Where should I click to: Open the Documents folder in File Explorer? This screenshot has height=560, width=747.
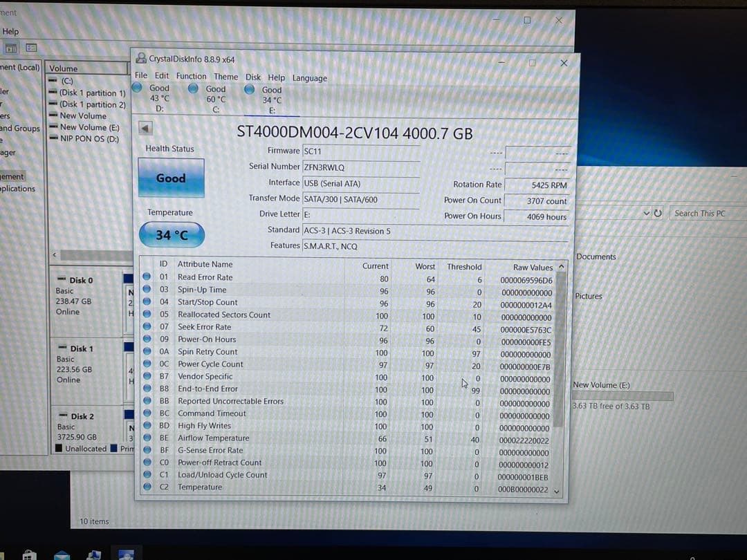(x=596, y=256)
